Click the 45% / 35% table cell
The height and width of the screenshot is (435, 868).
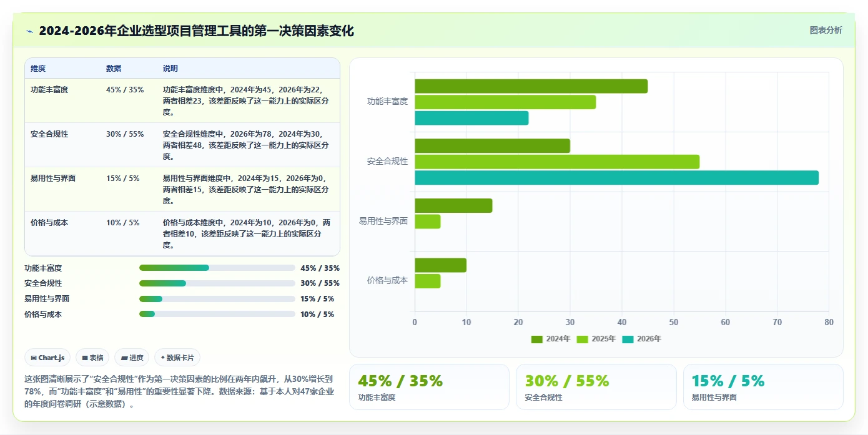pos(125,90)
